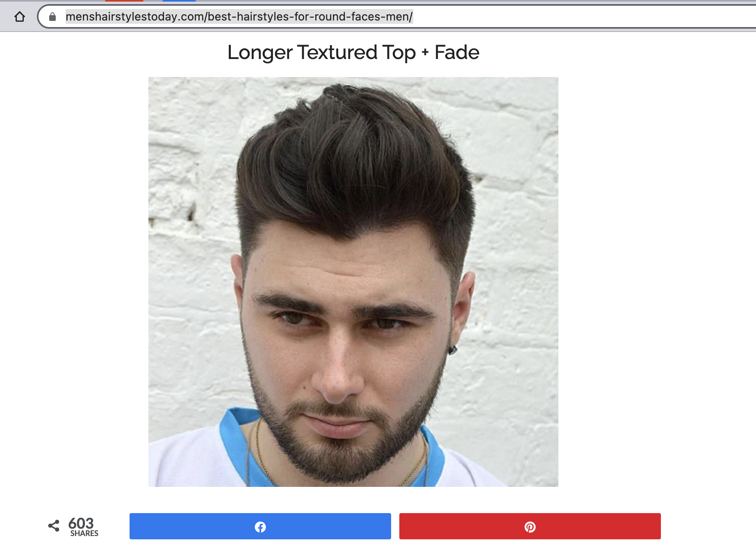Screen dimensions: 756x559
Task: Click the Pinterest logo icon
Action: click(x=530, y=527)
